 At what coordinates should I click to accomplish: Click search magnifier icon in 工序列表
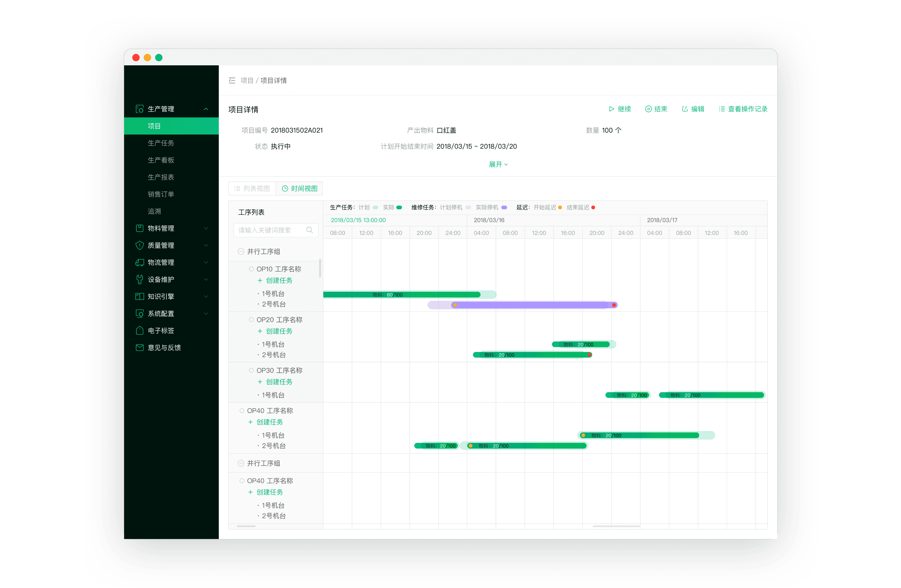pos(309,230)
